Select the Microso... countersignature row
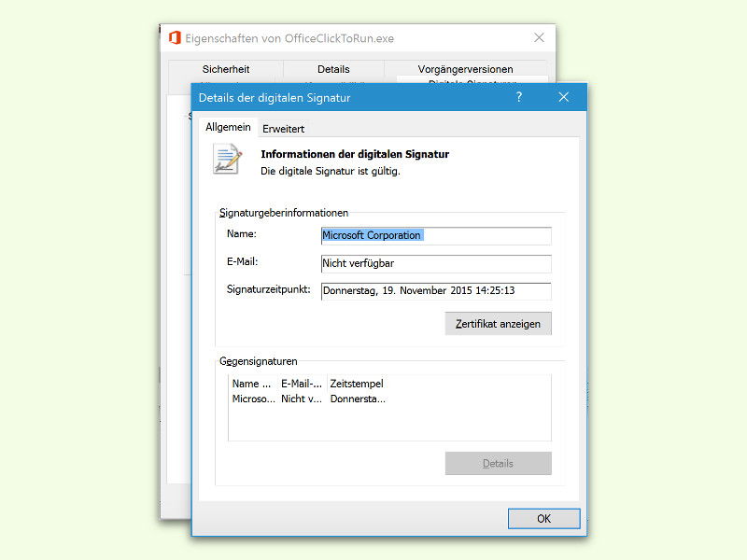747x560 pixels. (253, 399)
